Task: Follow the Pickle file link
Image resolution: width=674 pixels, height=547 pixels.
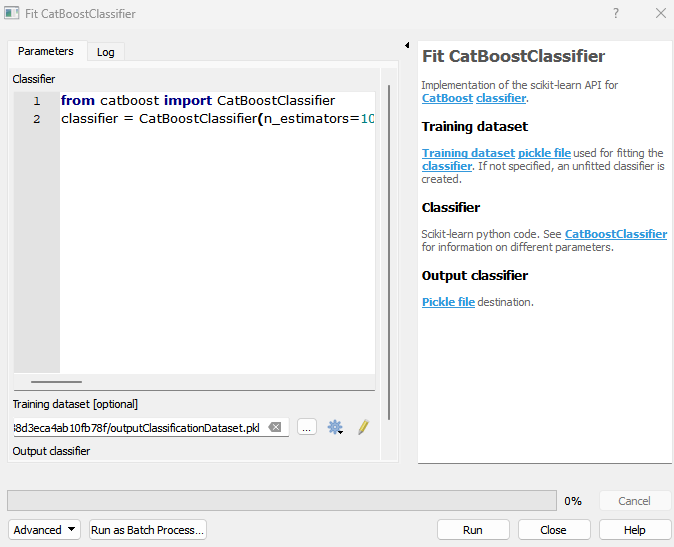Action: pyautogui.click(x=448, y=302)
